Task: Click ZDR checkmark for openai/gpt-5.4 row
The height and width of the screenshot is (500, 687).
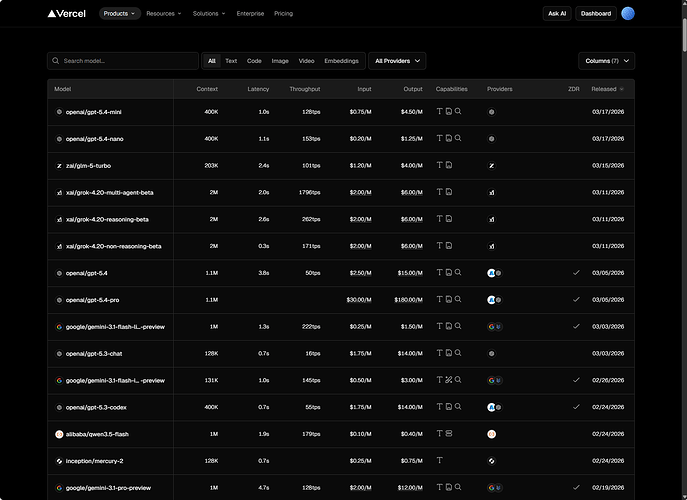Action: click(x=576, y=273)
